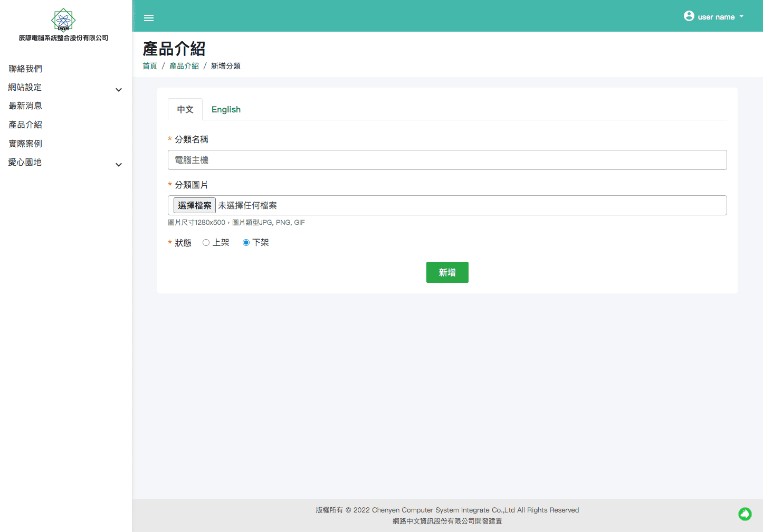Image resolution: width=763 pixels, height=532 pixels.
Task: Click the 網站設定 sidebar item
Action: tap(25, 87)
